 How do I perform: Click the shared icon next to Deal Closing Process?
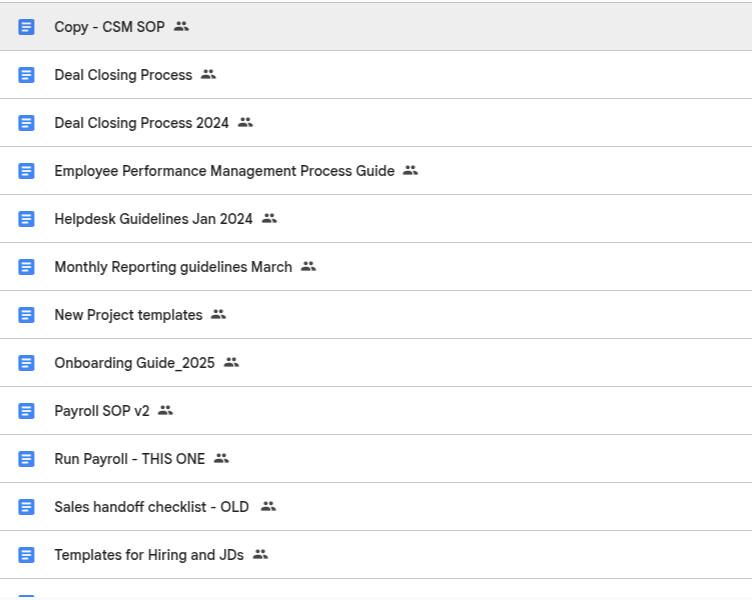click(208, 75)
